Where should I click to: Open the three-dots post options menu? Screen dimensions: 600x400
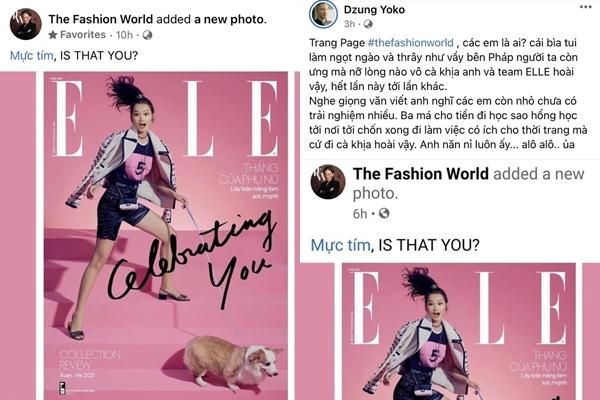click(585, 7)
